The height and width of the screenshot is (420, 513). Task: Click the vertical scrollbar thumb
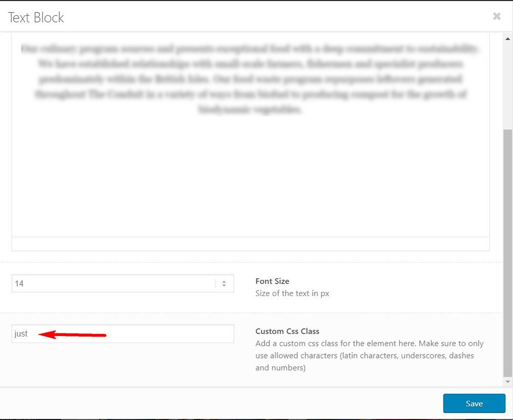coord(507,253)
